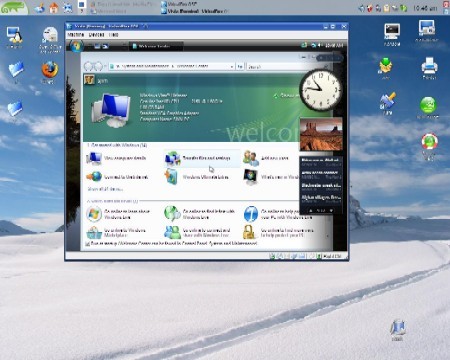Viewport: 450px width, 360px height.
Task: Click the Explorer back button
Action: [88, 67]
